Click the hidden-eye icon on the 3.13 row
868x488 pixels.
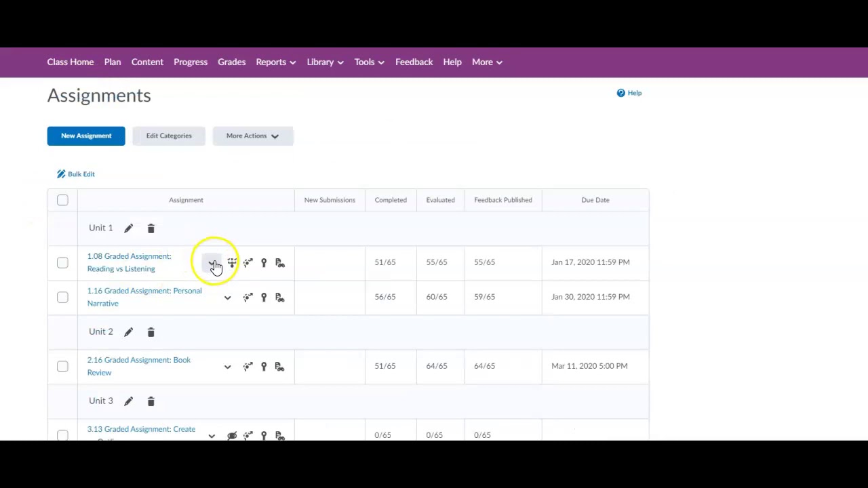coord(232,436)
